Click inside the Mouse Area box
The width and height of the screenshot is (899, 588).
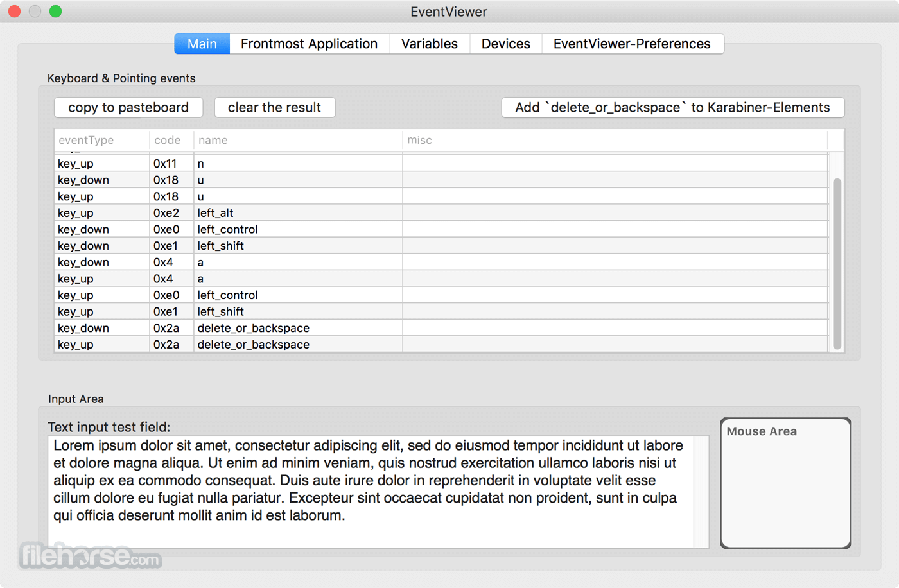[786, 483]
